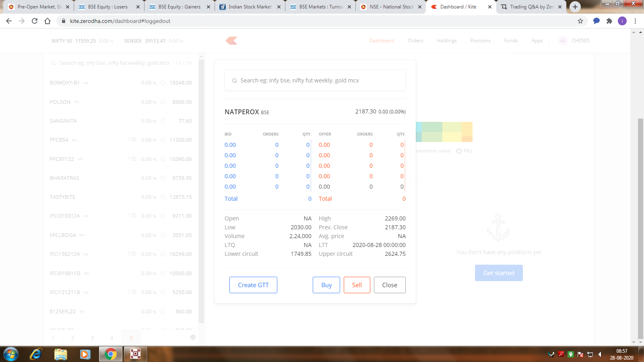The image size is (644, 362).
Task: Click the Windows Start button
Action: coord(11,354)
